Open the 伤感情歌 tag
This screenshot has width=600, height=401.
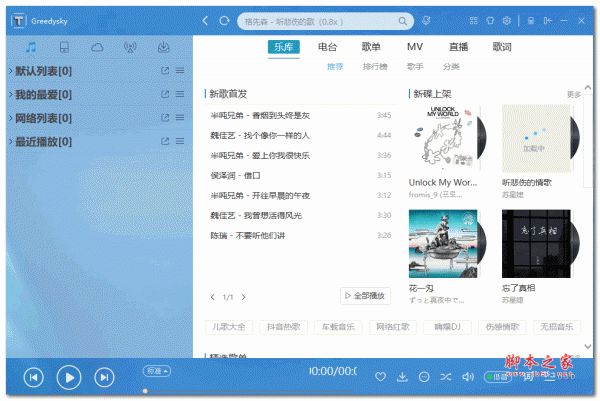pyautogui.click(x=502, y=327)
